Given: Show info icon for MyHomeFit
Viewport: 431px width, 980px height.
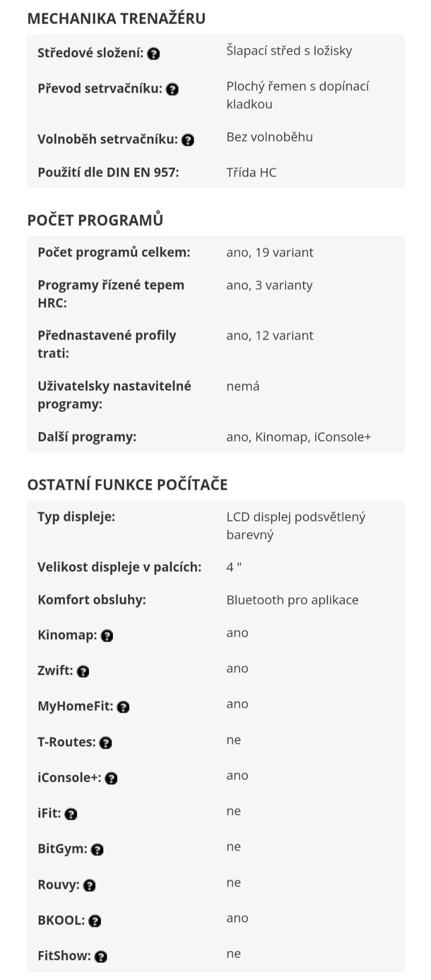Looking at the screenshot, I should (123, 707).
